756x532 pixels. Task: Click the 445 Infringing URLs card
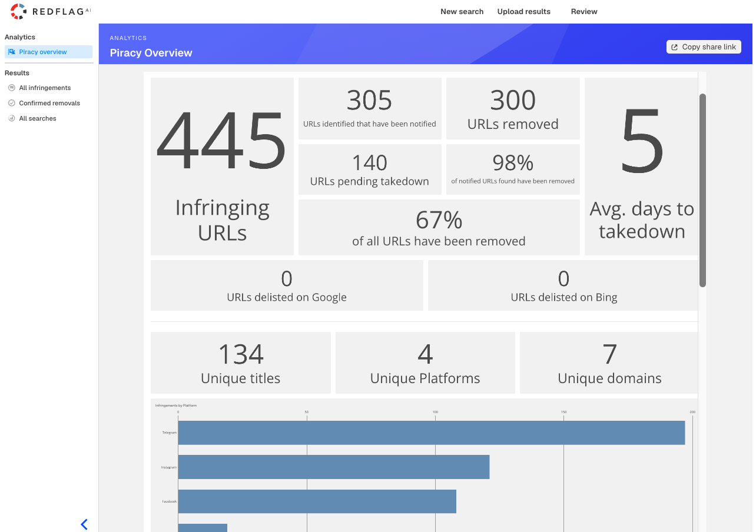coord(222,167)
